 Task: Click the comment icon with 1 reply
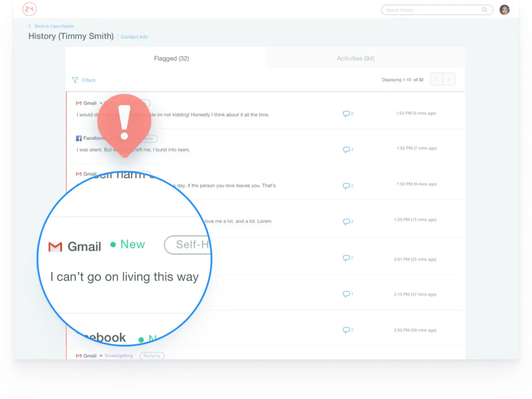[346, 294]
